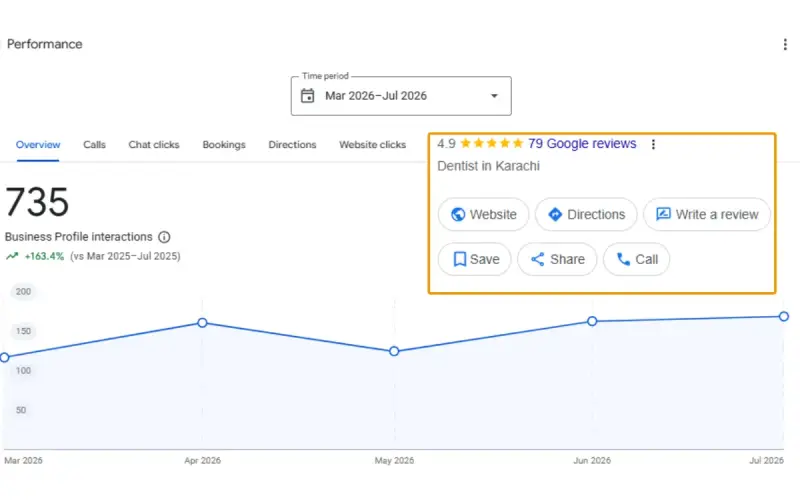Viewport: 800px width, 500px height.
Task: Open the Chat clicks tab
Action: (x=154, y=145)
